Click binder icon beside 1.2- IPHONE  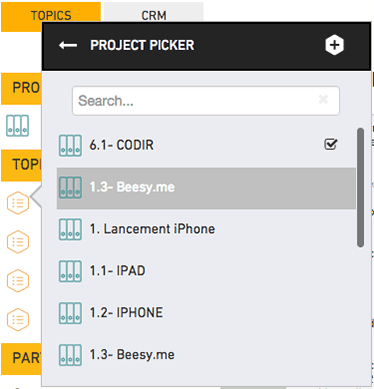pos(70,313)
